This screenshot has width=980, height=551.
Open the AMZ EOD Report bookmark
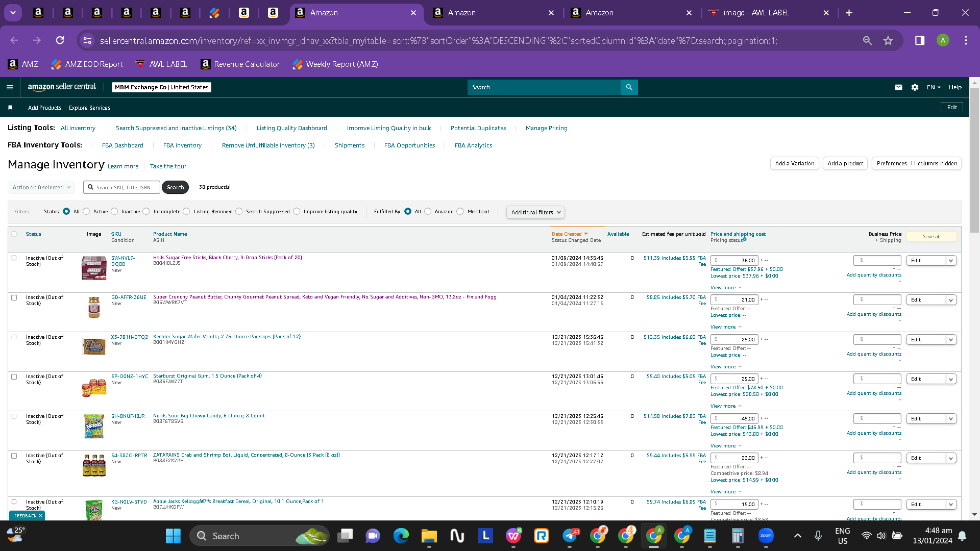click(87, 64)
